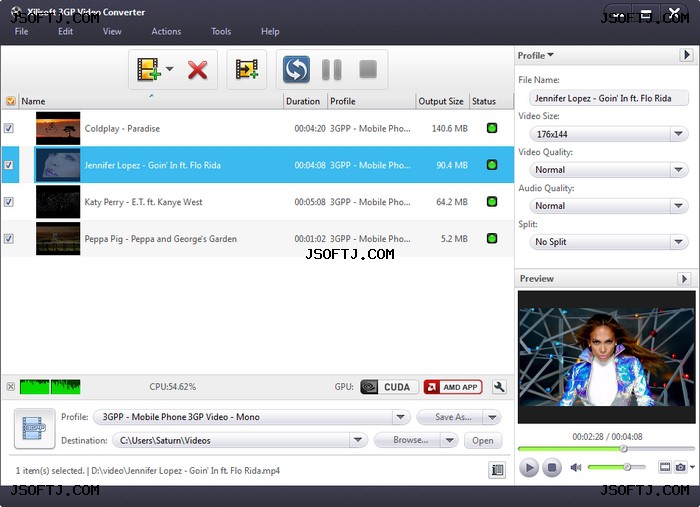Close the CPU usage graph

(x=11, y=386)
